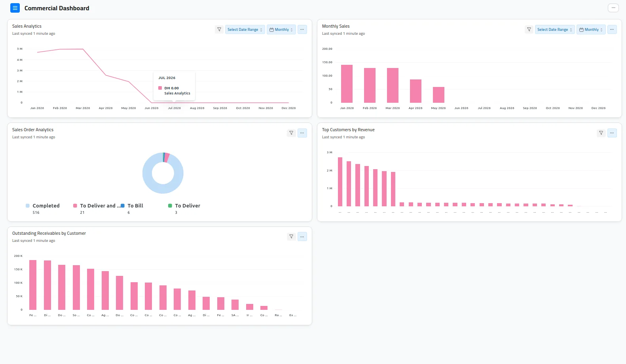Open the ellipsis menu on Outstanding Receivables card
The height and width of the screenshot is (364, 626).
coord(302,237)
